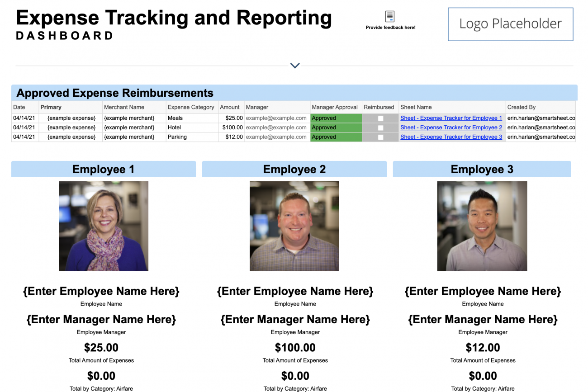Image resolution: width=588 pixels, height=392 pixels.
Task: Collapse the header with the chevron arrow
Action: pos(294,65)
